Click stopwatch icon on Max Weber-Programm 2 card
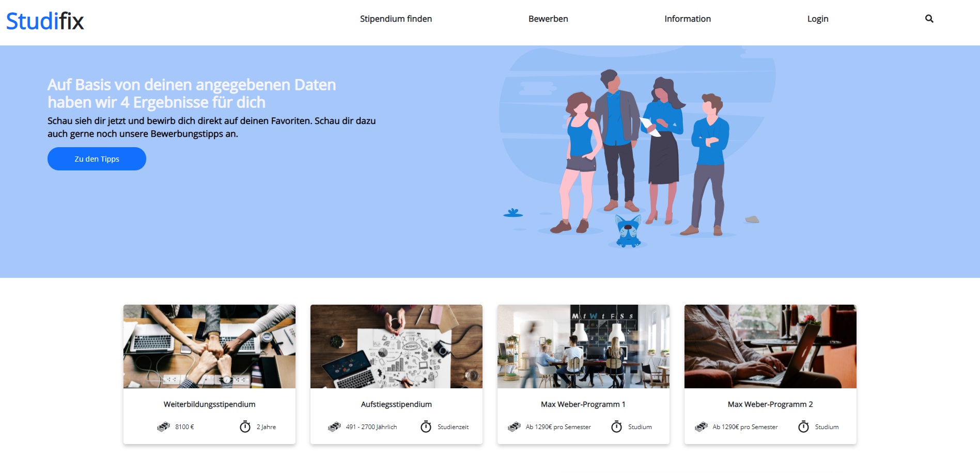 tap(803, 427)
